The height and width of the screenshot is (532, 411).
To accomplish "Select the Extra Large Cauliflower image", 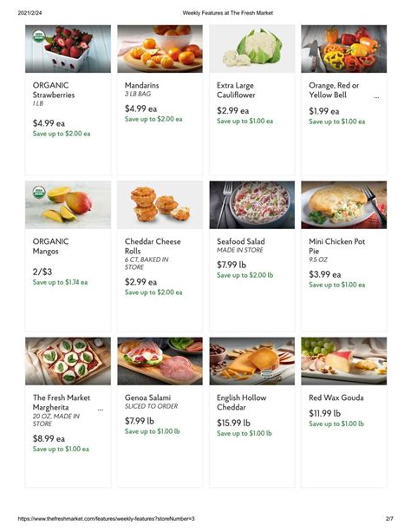I will 252,49.
